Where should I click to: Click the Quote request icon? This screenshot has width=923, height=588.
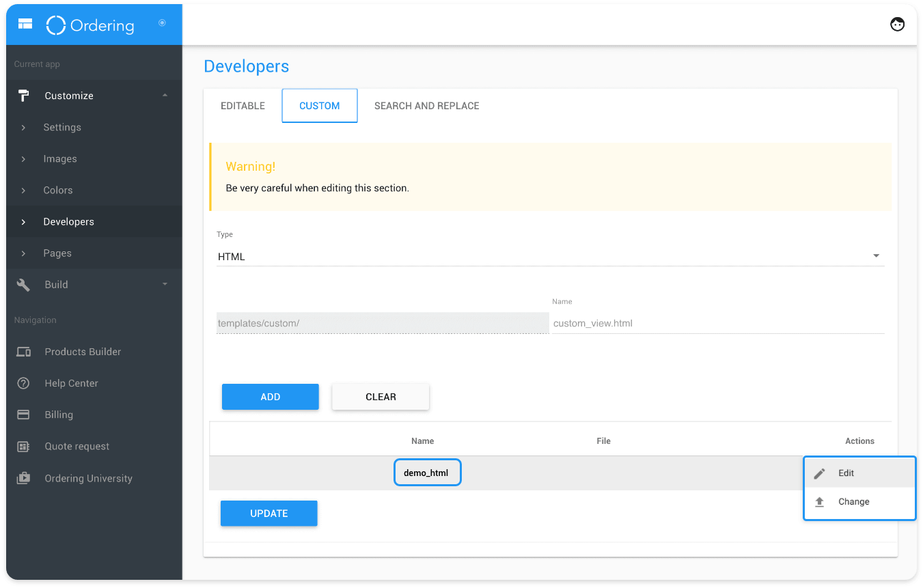pyautogui.click(x=24, y=447)
